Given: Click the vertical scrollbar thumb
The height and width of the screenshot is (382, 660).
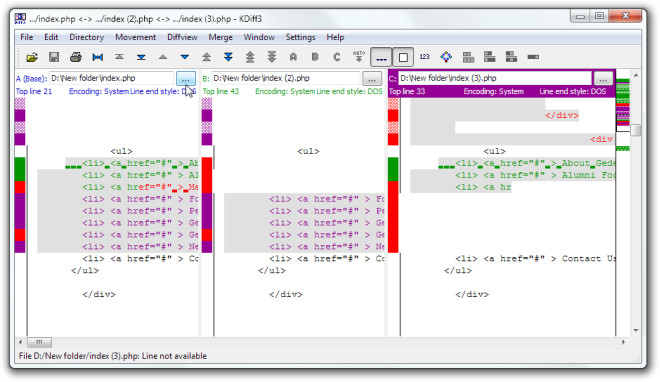Looking at the screenshot, I should [x=636, y=131].
